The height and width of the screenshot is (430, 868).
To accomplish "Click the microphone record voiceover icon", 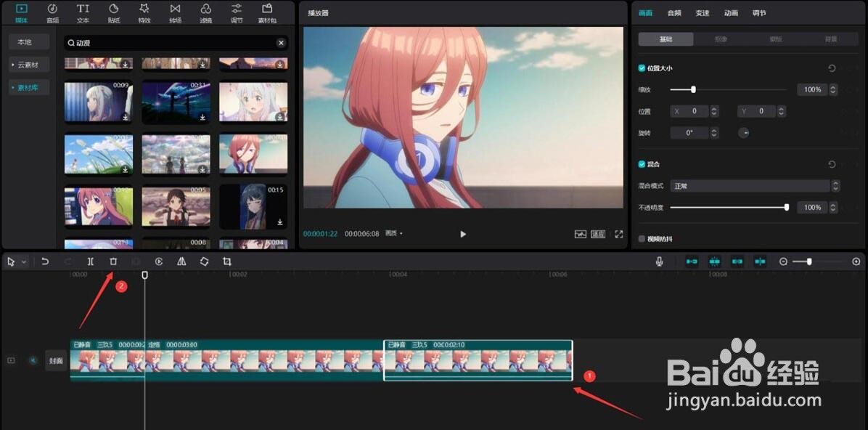I will click(659, 261).
